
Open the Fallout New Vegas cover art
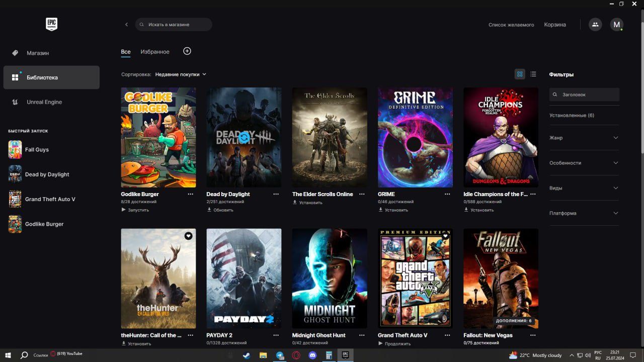(x=501, y=279)
